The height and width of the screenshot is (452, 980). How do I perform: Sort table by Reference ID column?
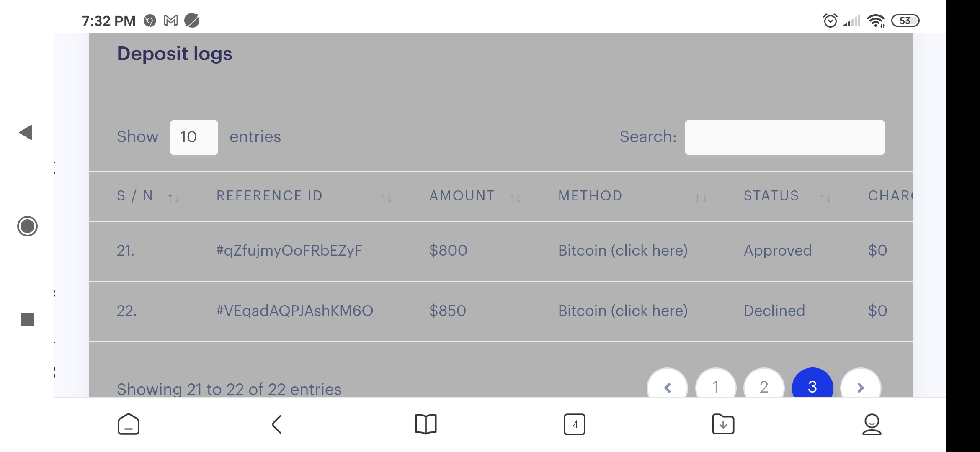[x=304, y=196]
